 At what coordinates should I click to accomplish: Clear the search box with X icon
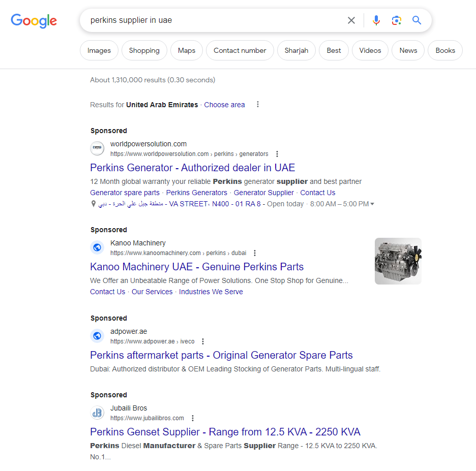351,20
